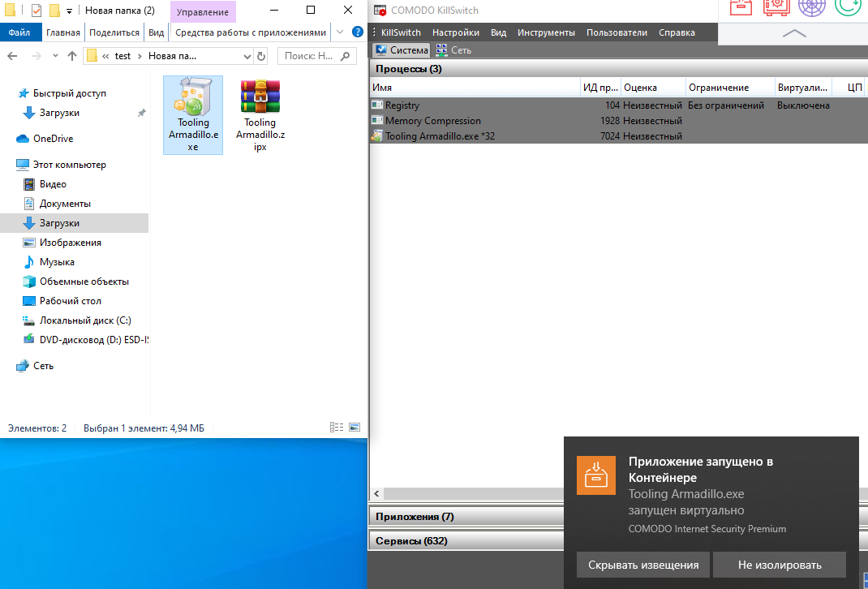Select the pinned Загрузки under Быстрый доступ
Viewport: 868px width, 589px height.
59,113
